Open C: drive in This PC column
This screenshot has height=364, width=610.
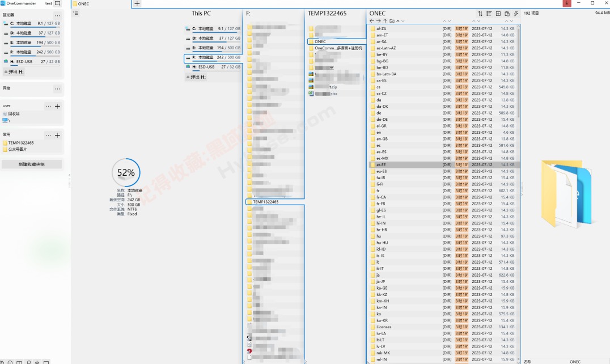[x=213, y=29]
